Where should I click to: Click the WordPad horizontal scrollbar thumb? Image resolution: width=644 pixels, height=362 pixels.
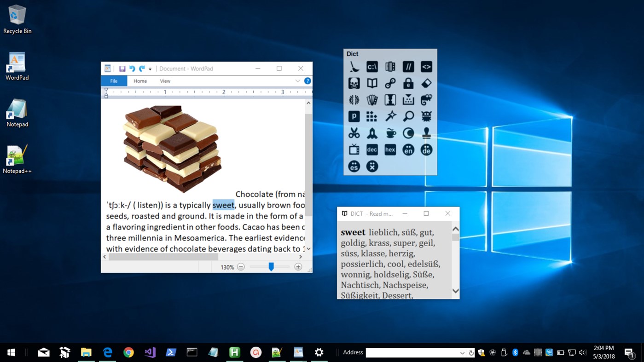164,257
